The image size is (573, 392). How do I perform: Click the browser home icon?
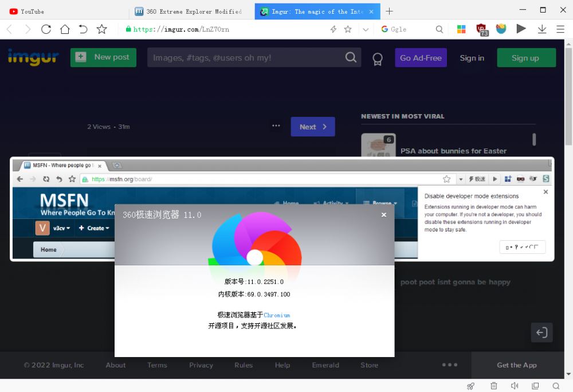click(x=65, y=29)
